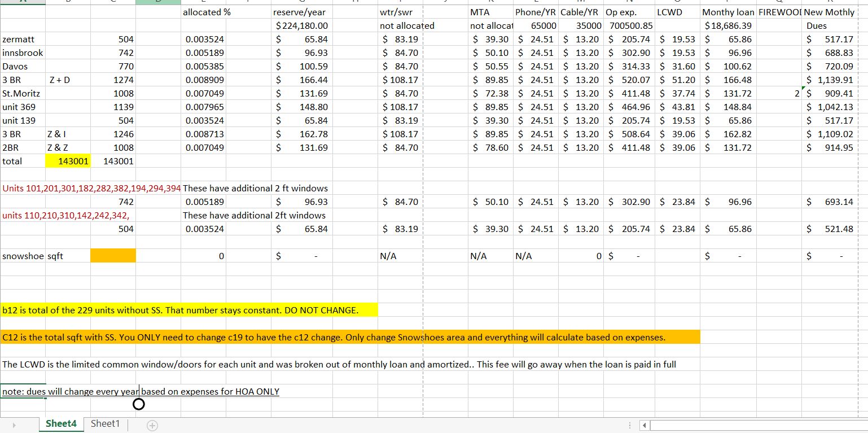Select the $ 914.95 monthly dues cell
868x433 pixels.
pyautogui.click(x=830, y=148)
